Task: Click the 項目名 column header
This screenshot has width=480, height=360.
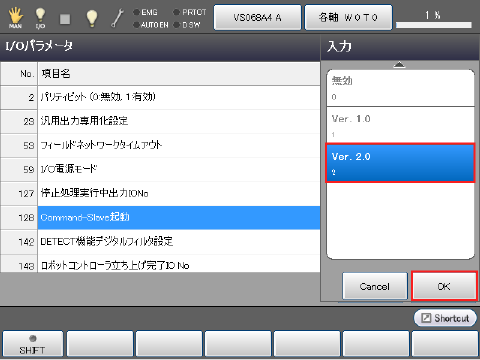Action: tap(179, 73)
